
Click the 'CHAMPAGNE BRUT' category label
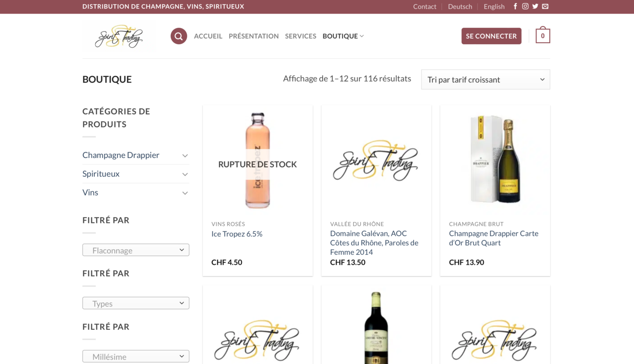point(476,224)
